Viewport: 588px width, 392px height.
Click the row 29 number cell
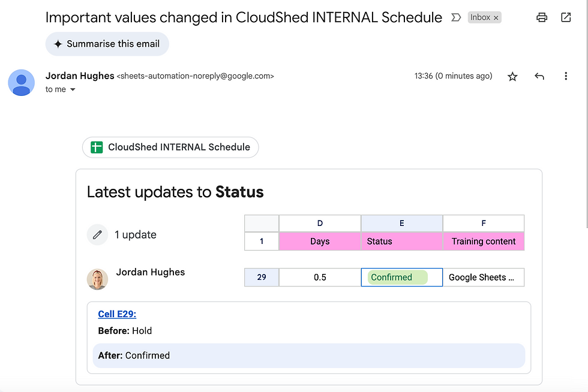(262, 278)
